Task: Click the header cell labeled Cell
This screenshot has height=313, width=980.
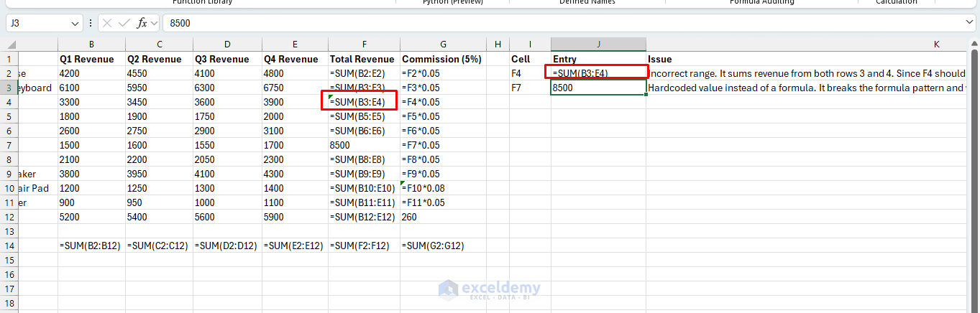Action: pos(530,59)
